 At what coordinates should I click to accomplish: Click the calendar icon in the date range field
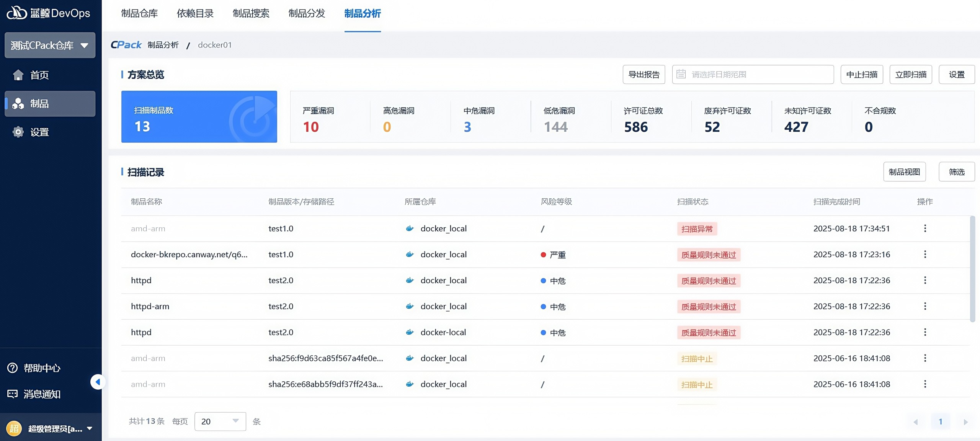pos(681,74)
